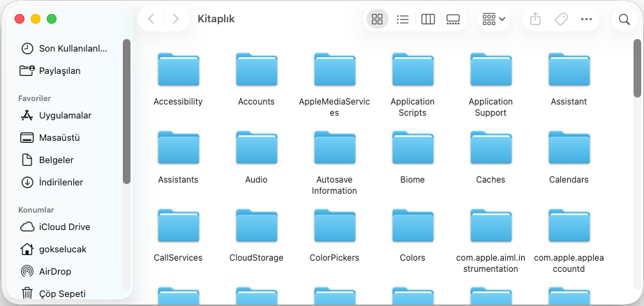Image resolution: width=644 pixels, height=306 pixels.
Task: Open iCloud Drive from the sidebar
Action: click(64, 227)
